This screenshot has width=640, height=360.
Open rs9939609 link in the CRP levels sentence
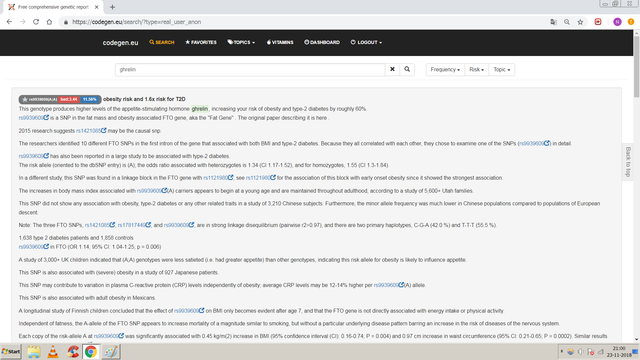(386, 285)
